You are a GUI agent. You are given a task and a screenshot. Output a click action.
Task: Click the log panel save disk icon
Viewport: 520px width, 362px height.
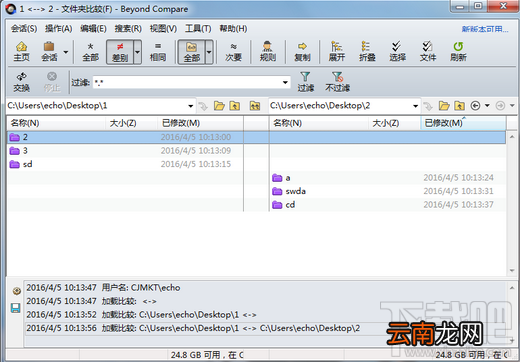(16, 308)
